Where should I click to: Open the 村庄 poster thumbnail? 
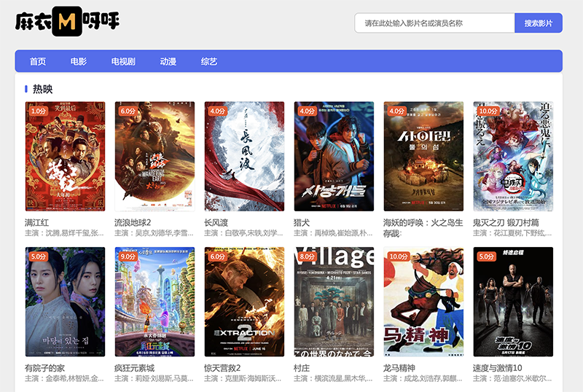[x=334, y=302]
